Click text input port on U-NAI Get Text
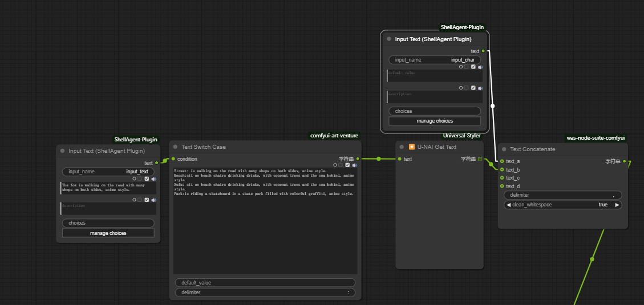This screenshot has width=644, height=305. (399, 159)
